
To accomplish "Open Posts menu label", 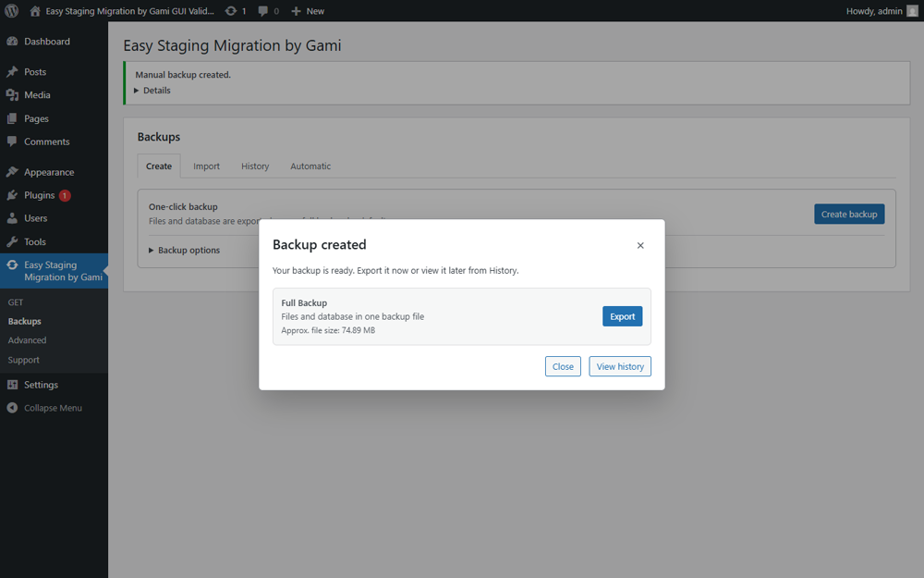I will 35,72.
